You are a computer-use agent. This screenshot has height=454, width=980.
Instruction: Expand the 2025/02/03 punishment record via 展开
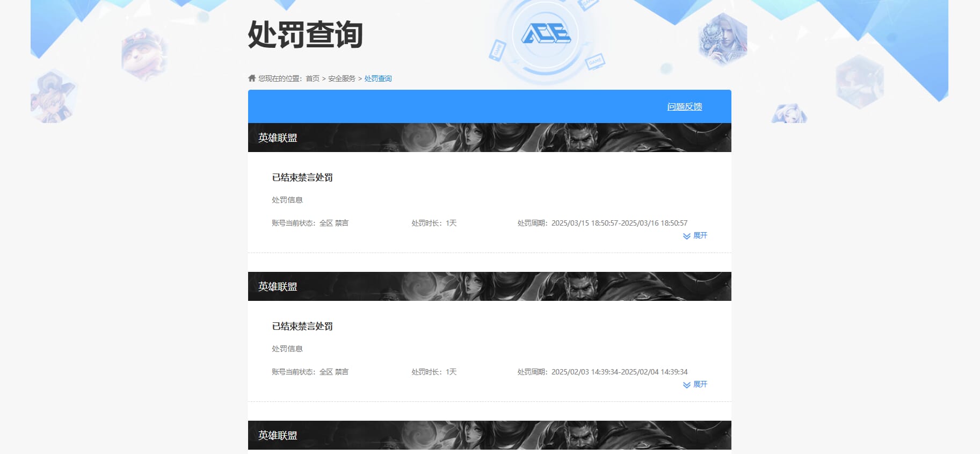click(x=695, y=384)
